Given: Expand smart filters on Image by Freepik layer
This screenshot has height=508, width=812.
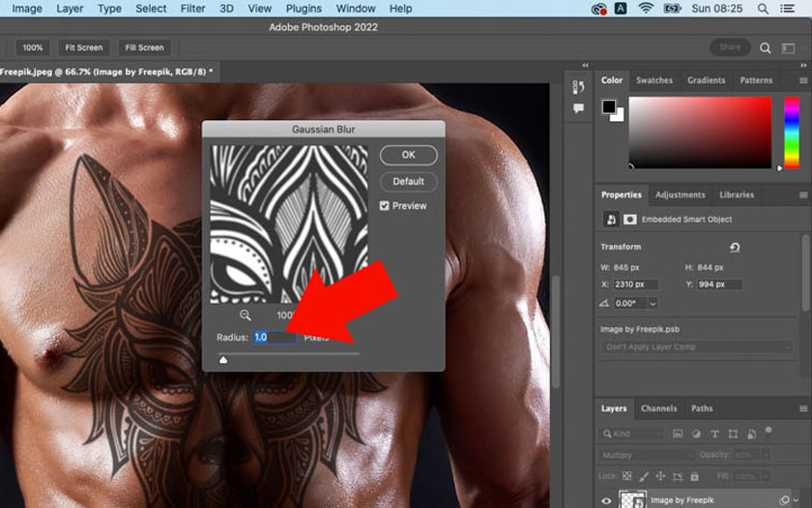Looking at the screenshot, I should (x=797, y=500).
